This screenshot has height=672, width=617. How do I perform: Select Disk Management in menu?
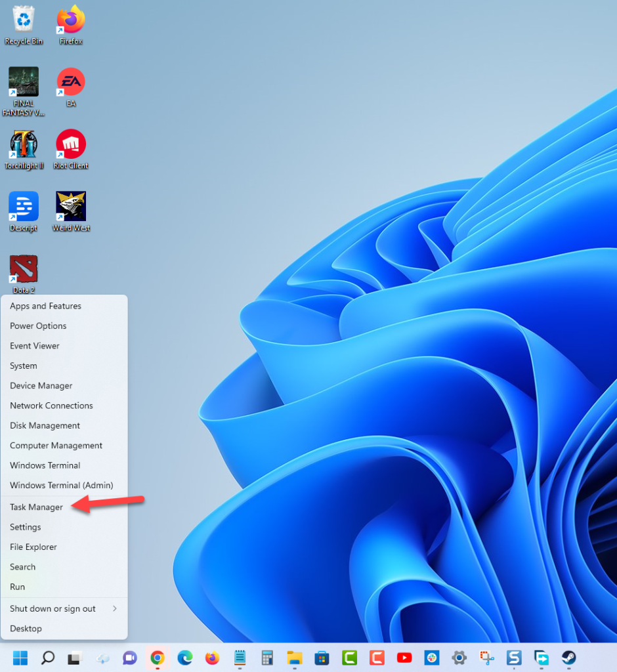coord(64,425)
